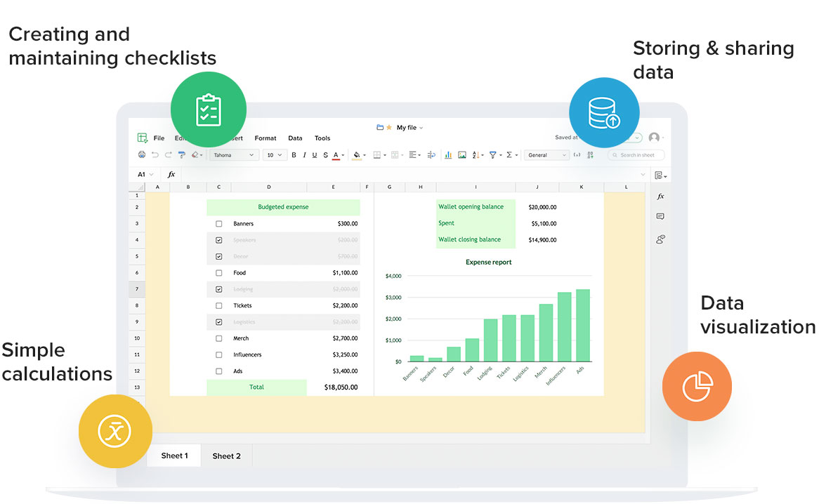The height and width of the screenshot is (504, 819).
Task: Open the Data menu
Action: [x=295, y=138]
